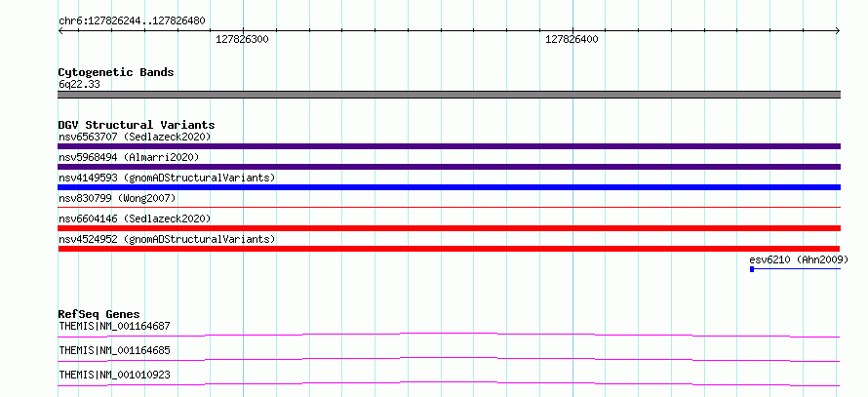Click the right arrow end of the ruler

point(837,31)
